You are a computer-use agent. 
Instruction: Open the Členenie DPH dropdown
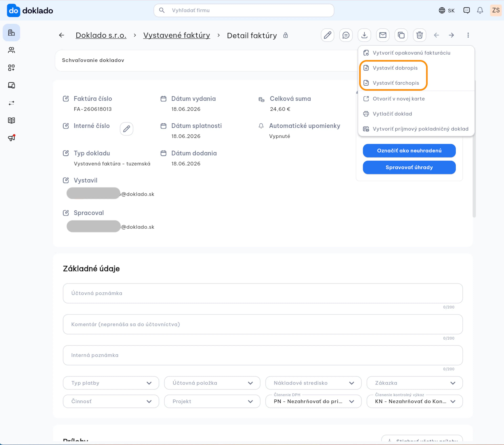[313, 401]
